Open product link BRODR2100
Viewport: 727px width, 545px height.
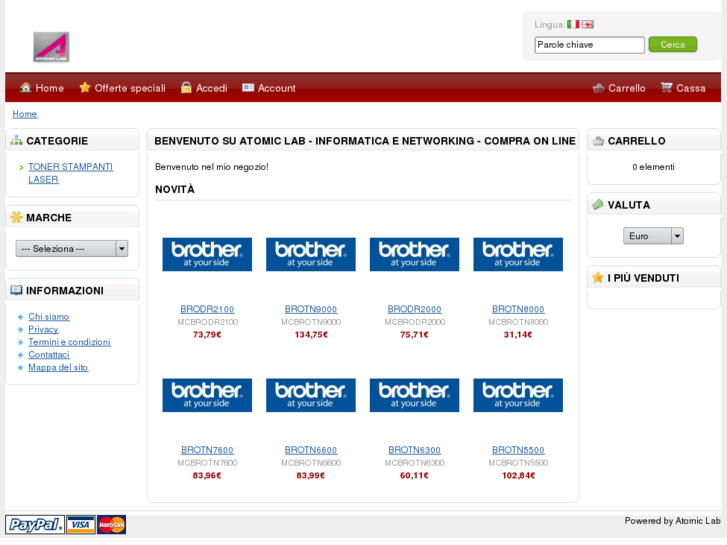(207, 309)
